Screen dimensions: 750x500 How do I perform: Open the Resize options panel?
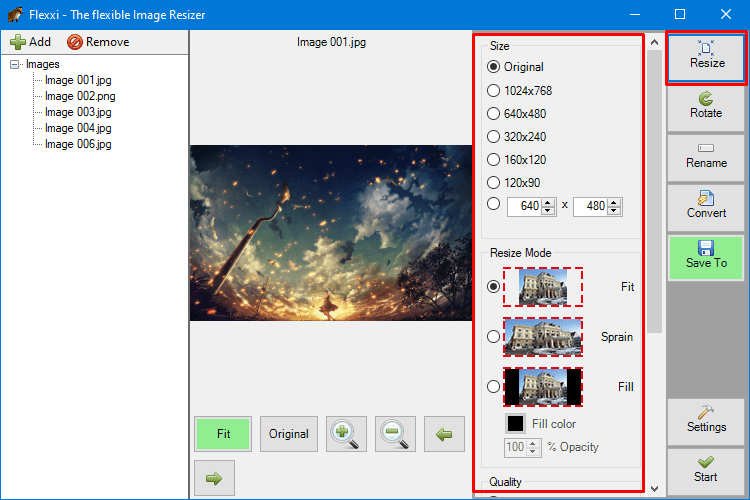pyautogui.click(x=706, y=57)
